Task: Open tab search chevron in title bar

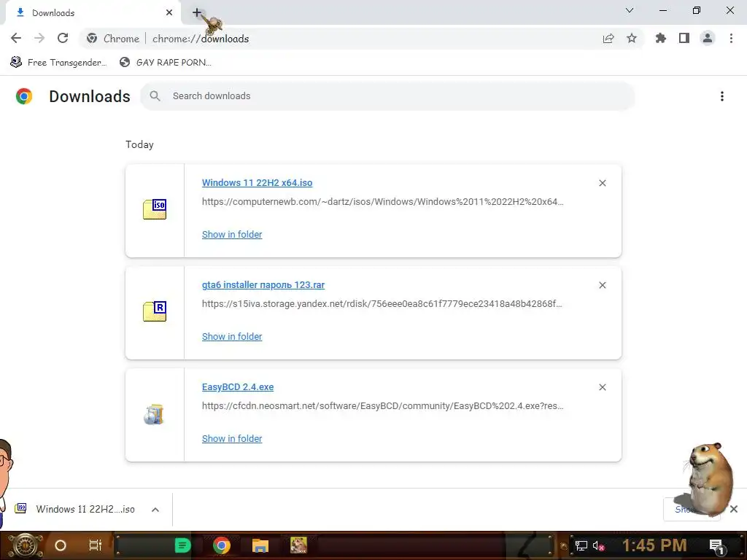Action: (630, 10)
